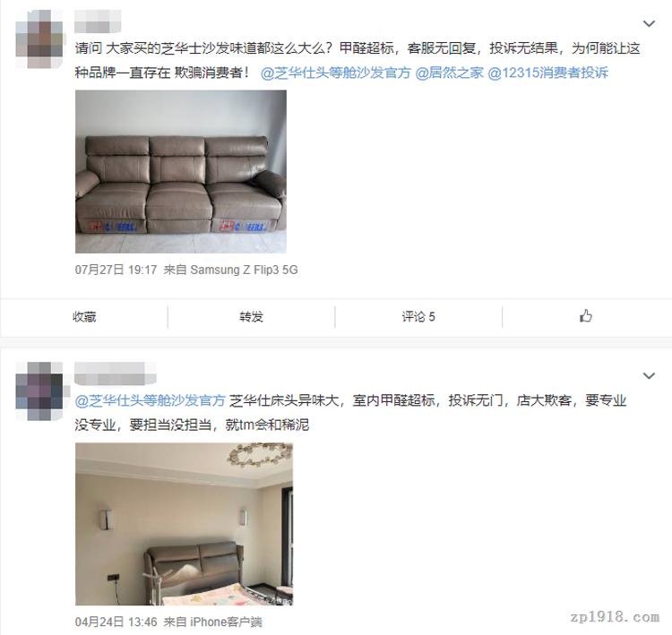Click the Samsung Z Flip3 5G source
This screenshot has width=672, height=635.
click(244, 270)
